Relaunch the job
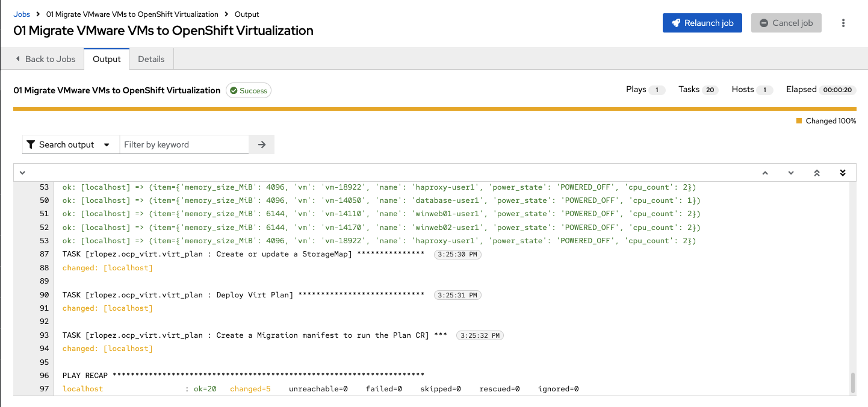The height and width of the screenshot is (407, 868). (x=702, y=23)
